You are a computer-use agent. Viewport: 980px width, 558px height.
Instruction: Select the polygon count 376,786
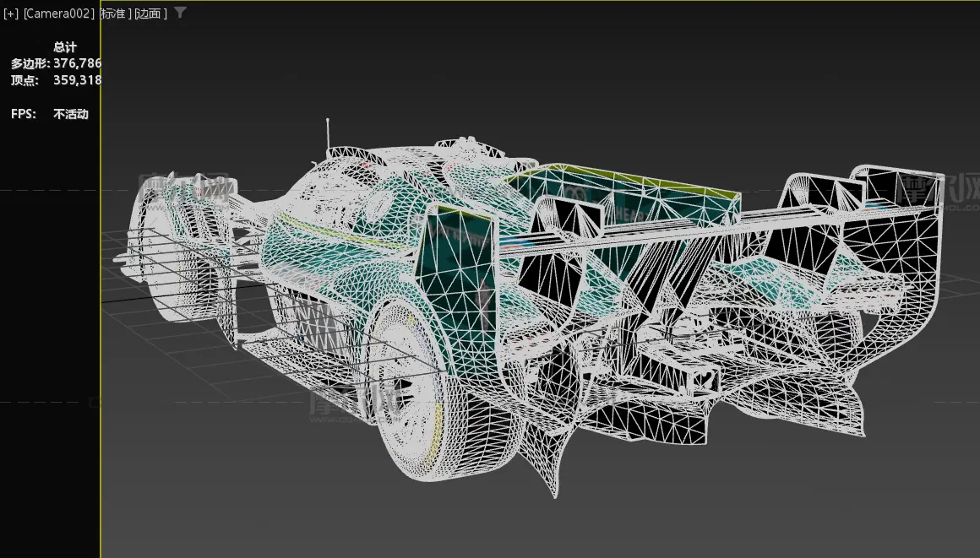[x=77, y=63]
